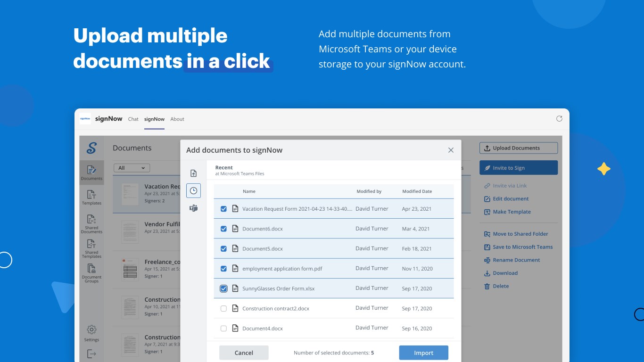
Task: Select the Recent clock icon in dialog
Action: [193, 190]
